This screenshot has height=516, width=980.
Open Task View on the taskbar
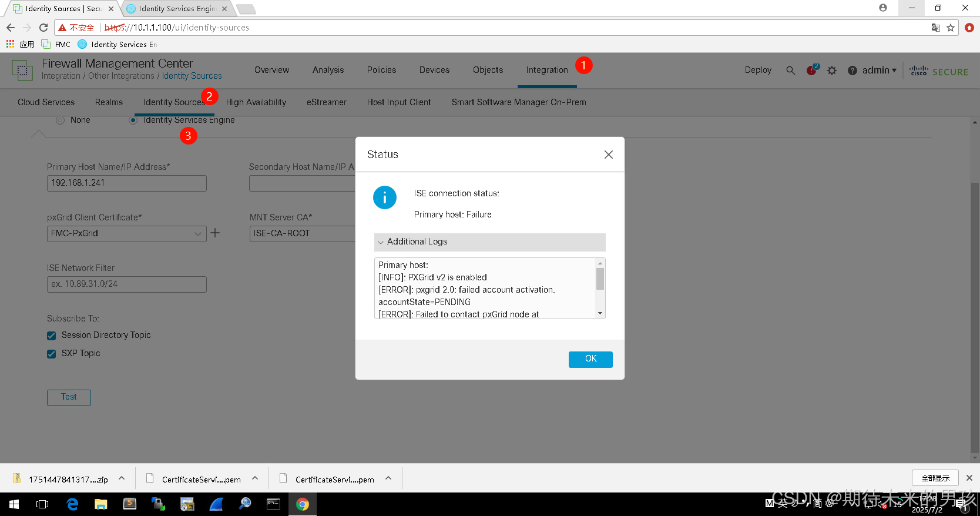tap(42, 504)
